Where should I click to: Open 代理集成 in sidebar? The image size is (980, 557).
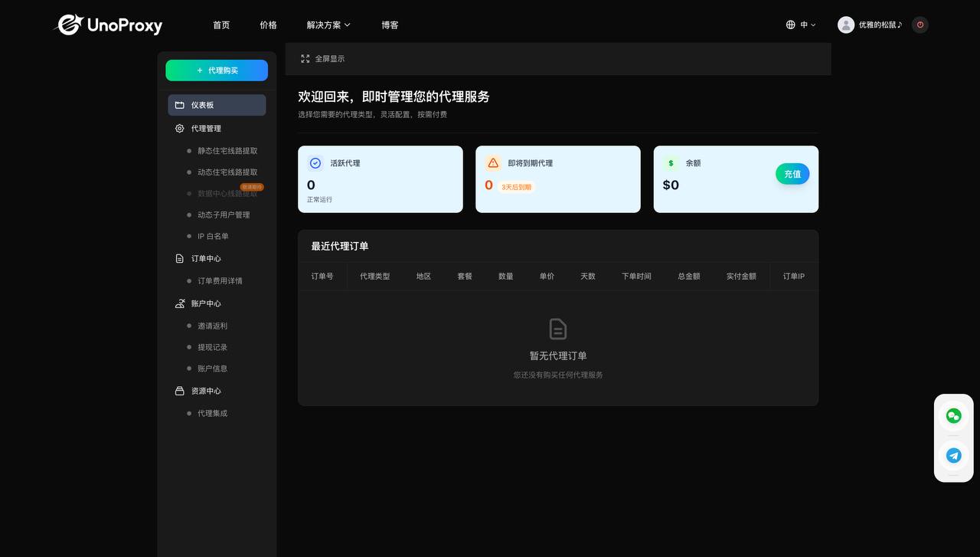tap(212, 414)
